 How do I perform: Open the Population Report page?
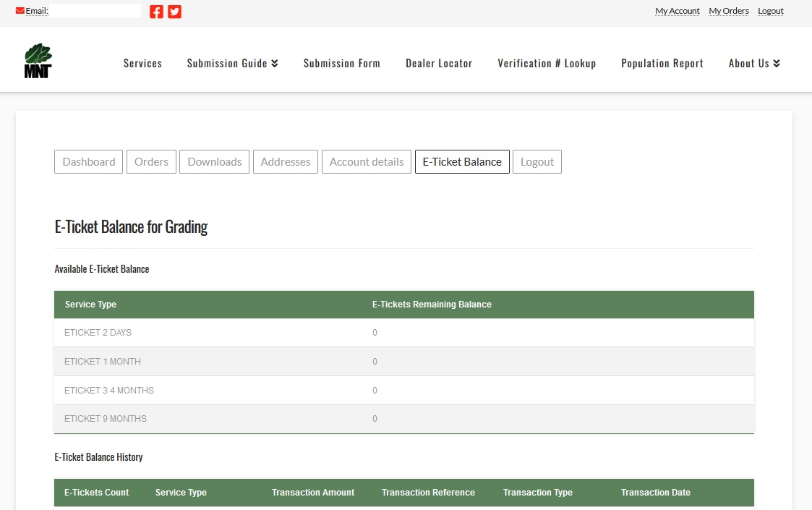click(x=662, y=63)
